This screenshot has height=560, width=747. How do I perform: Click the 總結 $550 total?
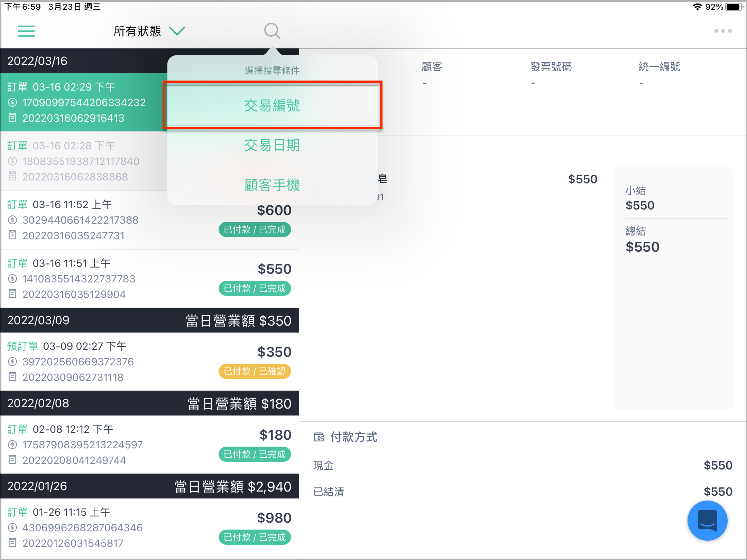coord(642,240)
